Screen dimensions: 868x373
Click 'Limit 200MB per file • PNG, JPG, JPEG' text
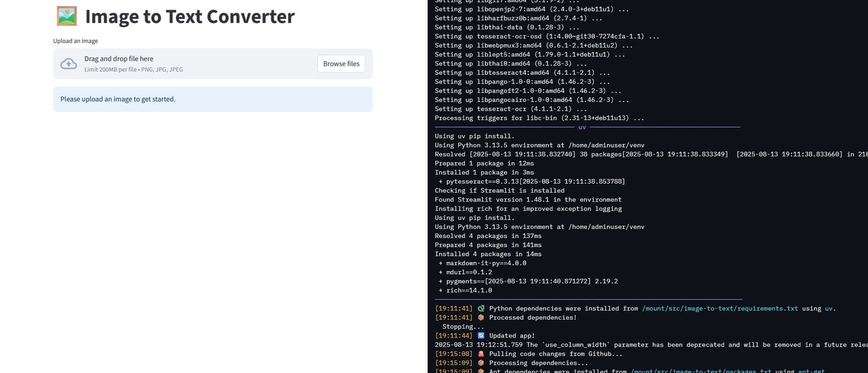click(134, 69)
